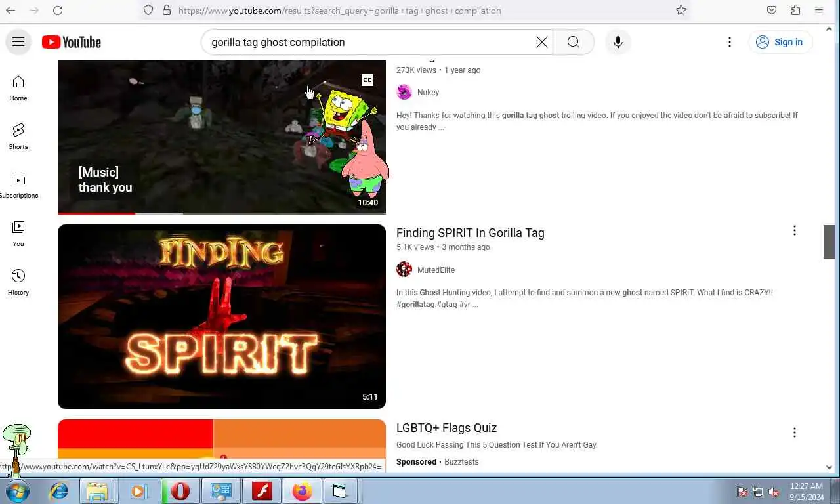
Task: Open the Firefox hamburger application menu
Action: coord(819,10)
